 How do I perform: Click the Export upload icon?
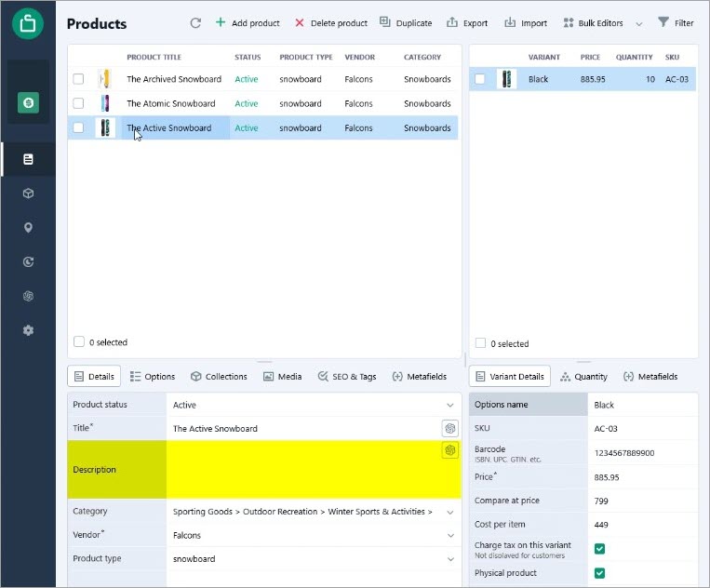pyautogui.click(x=452, y=22)
